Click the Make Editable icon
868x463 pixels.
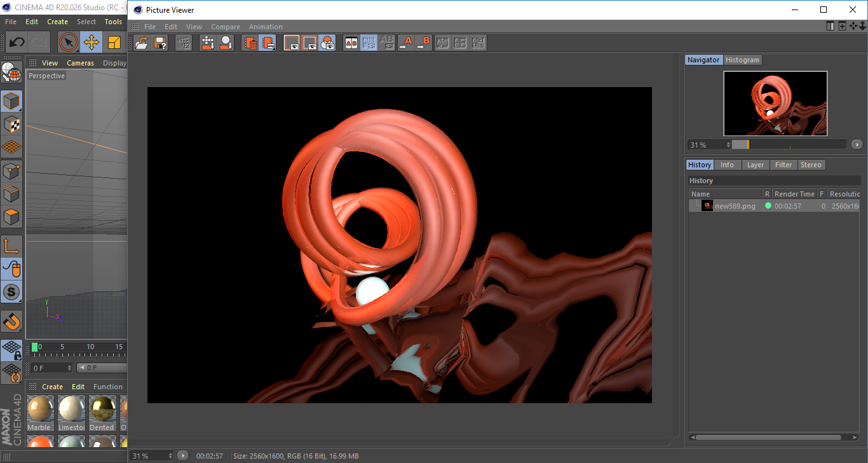click(11, 73)
